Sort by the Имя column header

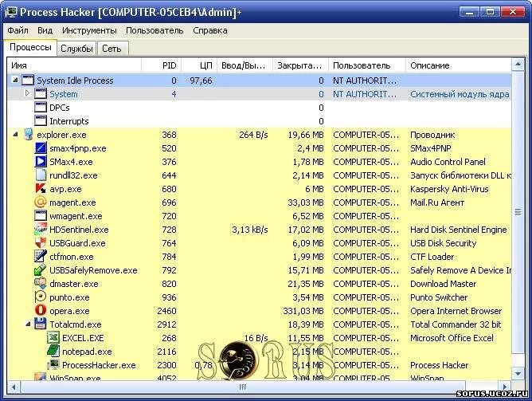74,65
